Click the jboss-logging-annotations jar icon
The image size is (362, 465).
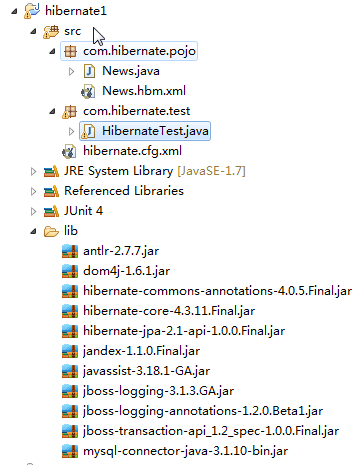(x=70, y=411)
